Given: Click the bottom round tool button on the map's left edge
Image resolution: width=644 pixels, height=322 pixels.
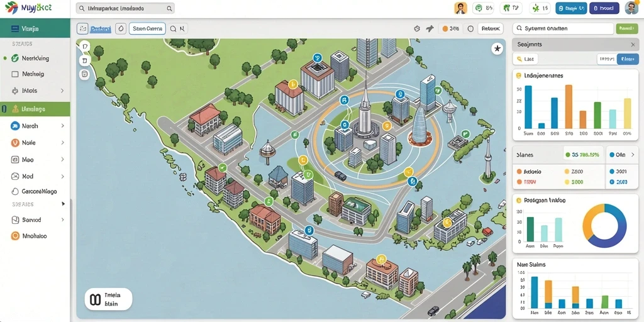Looking at the screenshot, I should [85, 74].
